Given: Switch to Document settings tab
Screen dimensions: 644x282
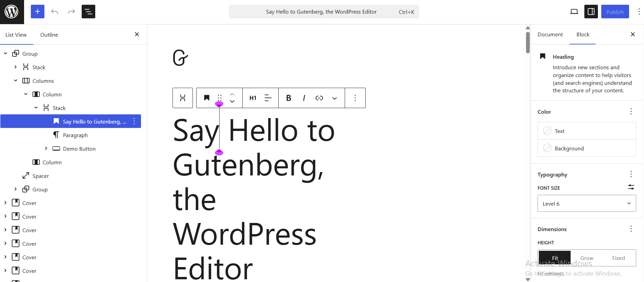Looking at the screenshot, I should click(550, 34).
